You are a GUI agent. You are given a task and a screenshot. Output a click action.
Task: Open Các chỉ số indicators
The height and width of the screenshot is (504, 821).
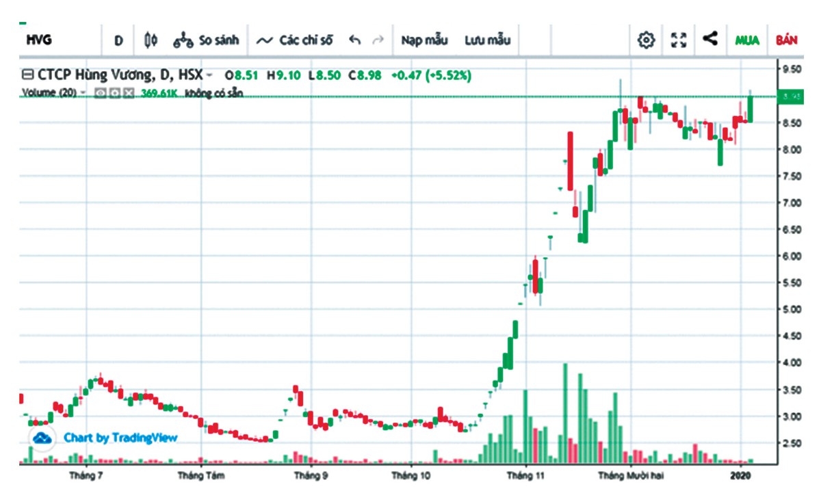(x=295, y=40)
